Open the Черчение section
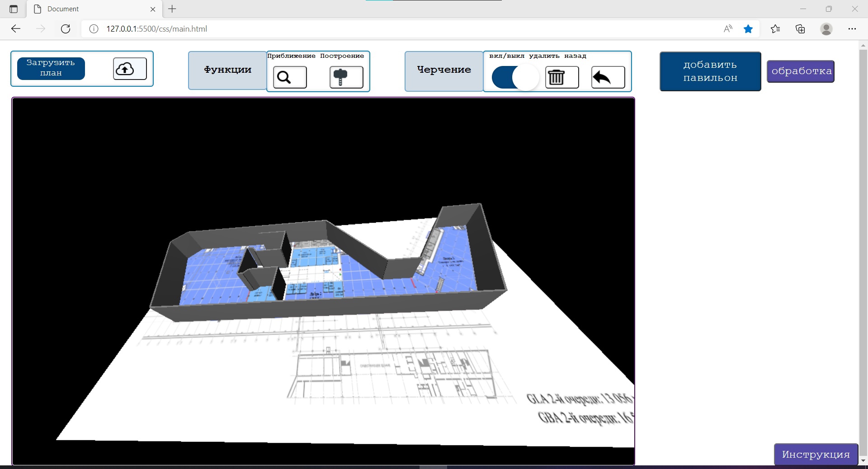The width and height of the screenshot is (868, 469). coord(444,70)
